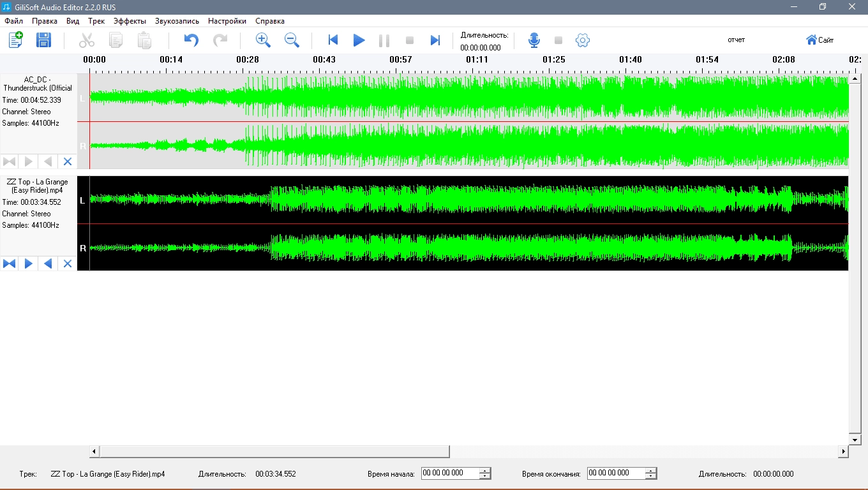Viewport: 868px width, 490px height.
Task: Select the AC_DC right channel waveform
Action: (469, 145)
